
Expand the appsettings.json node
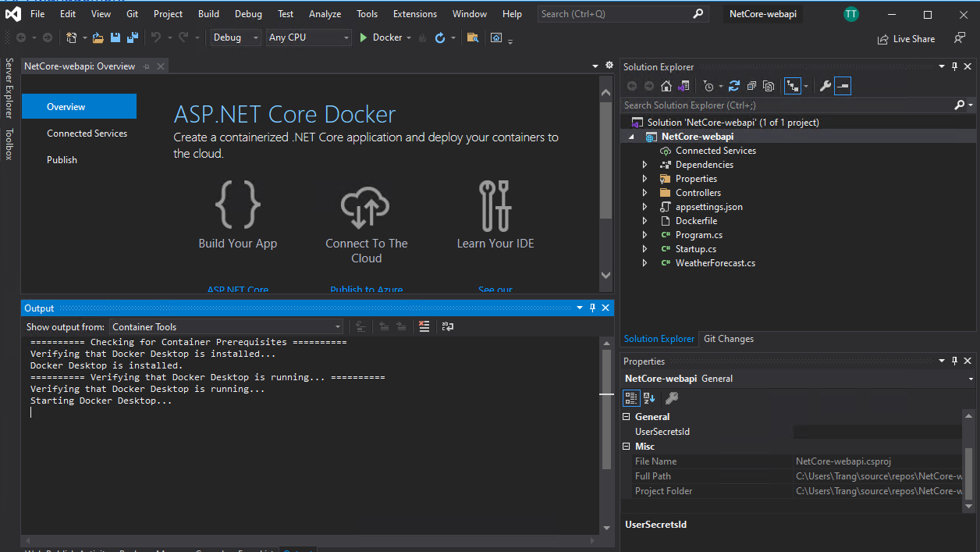[x=644, y=207]
